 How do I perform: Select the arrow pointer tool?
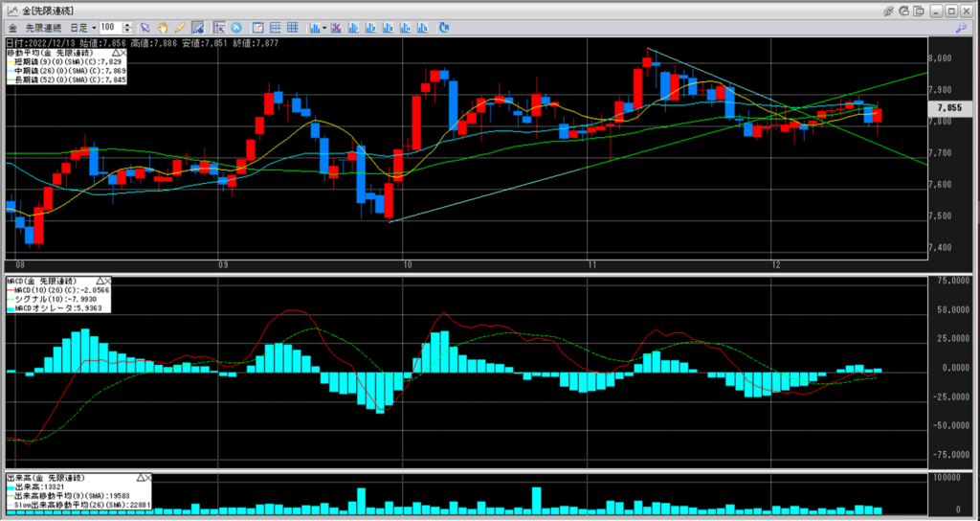(x=145, y=28)
